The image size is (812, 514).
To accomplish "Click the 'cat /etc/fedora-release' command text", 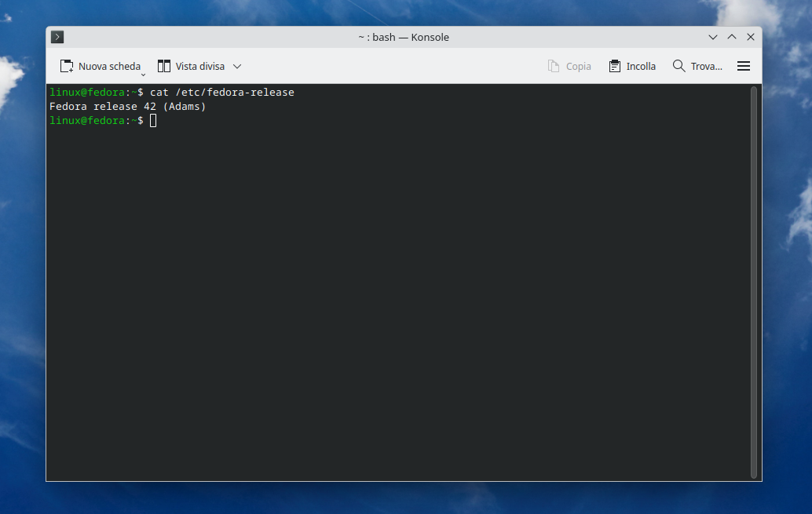I will point(222,92).
